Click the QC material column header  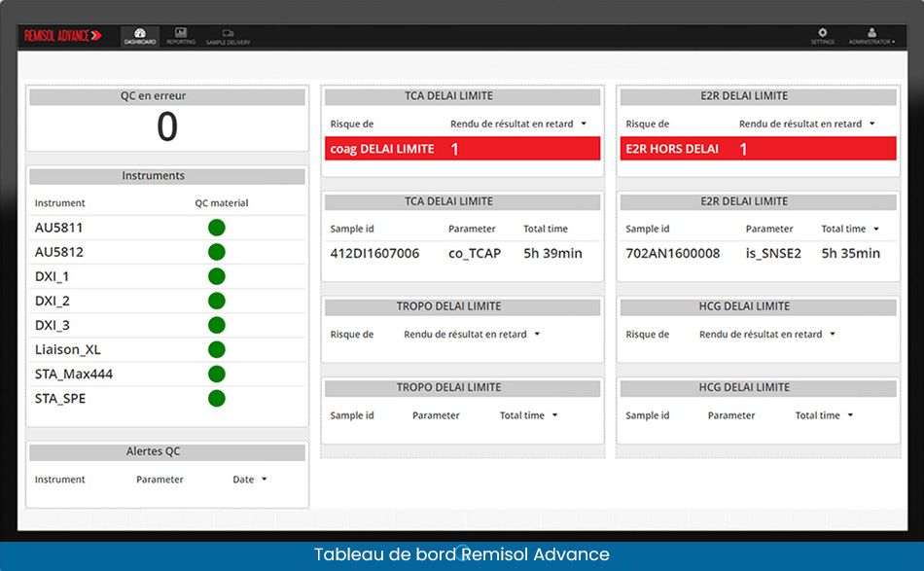click(x=222, y=202)
